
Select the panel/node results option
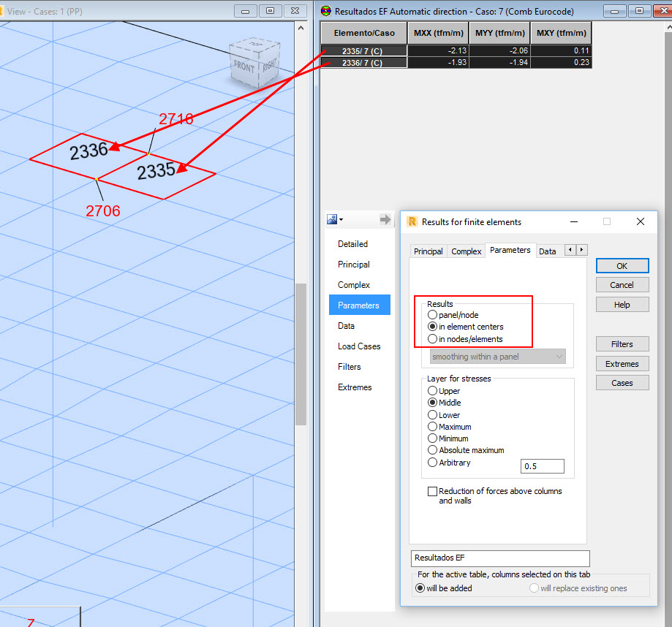432,315
